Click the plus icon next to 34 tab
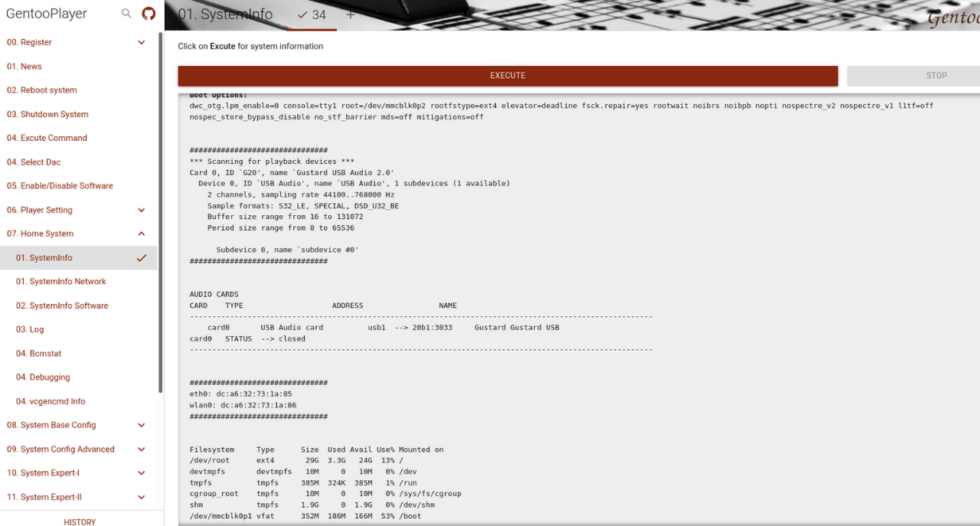The height and width of the screenshot is (526, 980). click(x=351, y=15)
